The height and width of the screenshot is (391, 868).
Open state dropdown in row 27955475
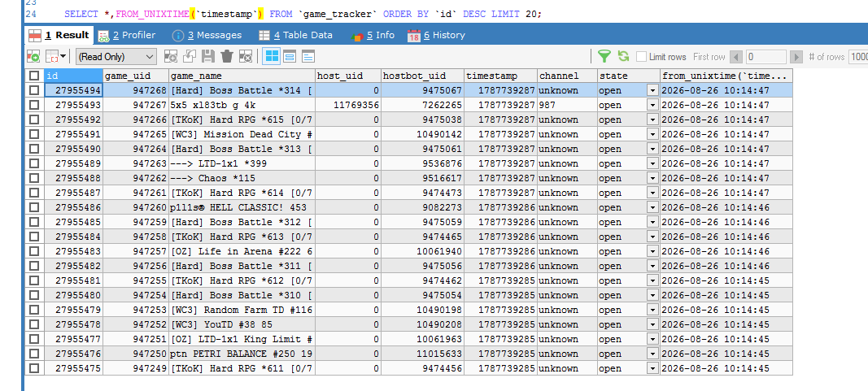point(653,368)
